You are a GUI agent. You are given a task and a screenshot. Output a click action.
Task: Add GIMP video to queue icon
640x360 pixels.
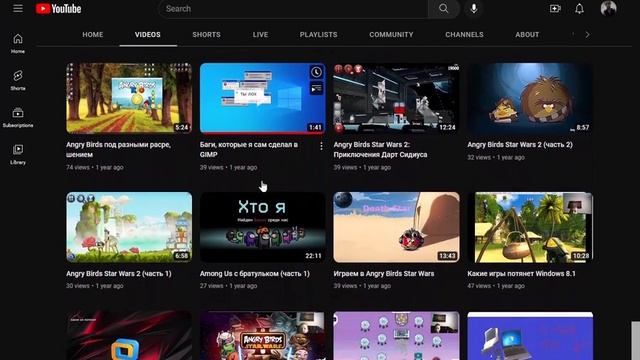pyautogui.click(x=316, y=88)
